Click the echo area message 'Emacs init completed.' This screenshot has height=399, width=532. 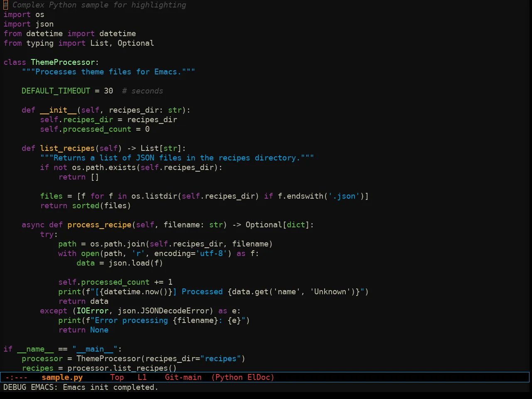[x=111, y=387]
